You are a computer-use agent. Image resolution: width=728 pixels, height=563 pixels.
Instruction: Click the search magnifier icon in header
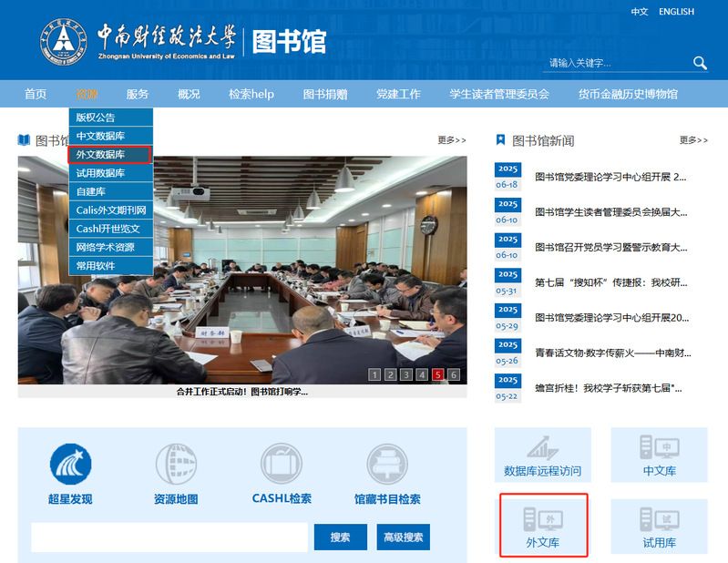[x=700, y=63]
